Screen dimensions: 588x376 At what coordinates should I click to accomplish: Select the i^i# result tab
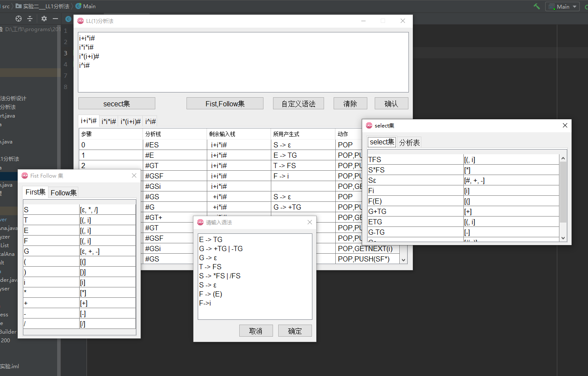point(149,121)
